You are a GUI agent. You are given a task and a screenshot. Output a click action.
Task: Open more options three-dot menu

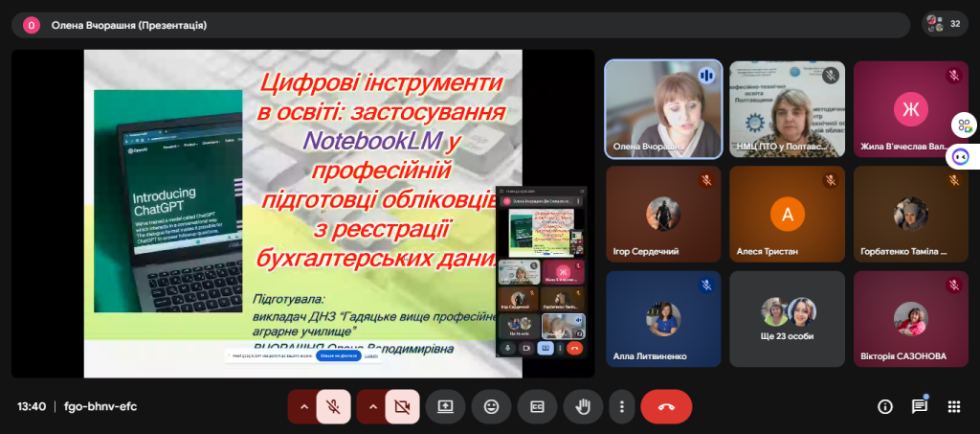coord(622,406)
